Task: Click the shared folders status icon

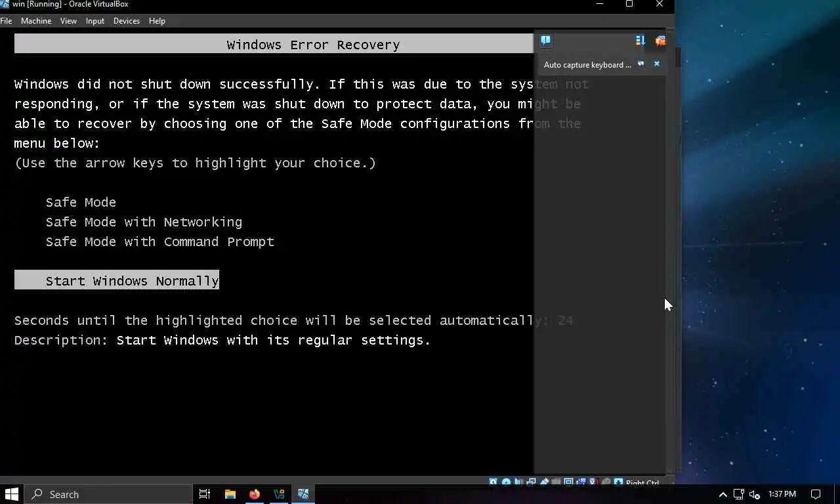Action: point(556,482)
